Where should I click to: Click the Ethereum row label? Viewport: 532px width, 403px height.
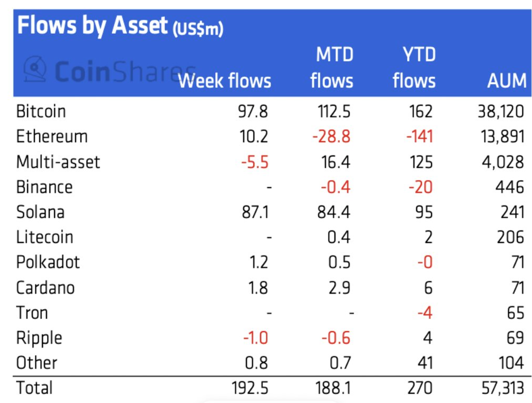[52, 137]
